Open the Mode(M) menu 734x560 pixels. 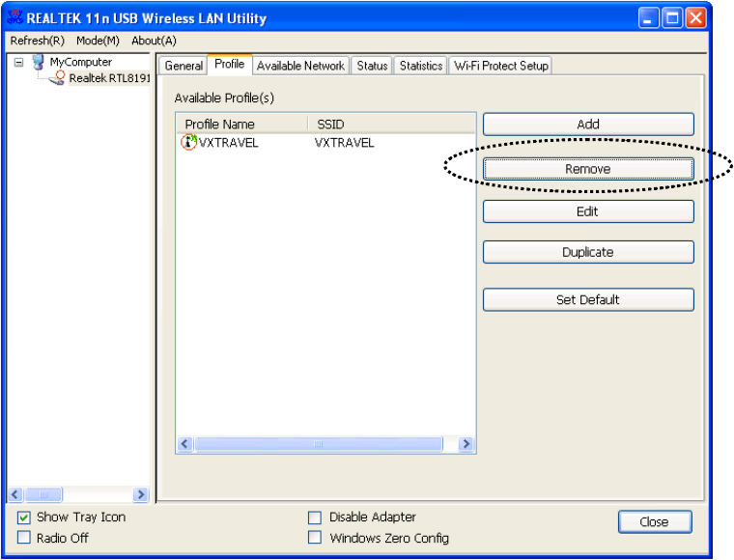[x=98, y=41]
